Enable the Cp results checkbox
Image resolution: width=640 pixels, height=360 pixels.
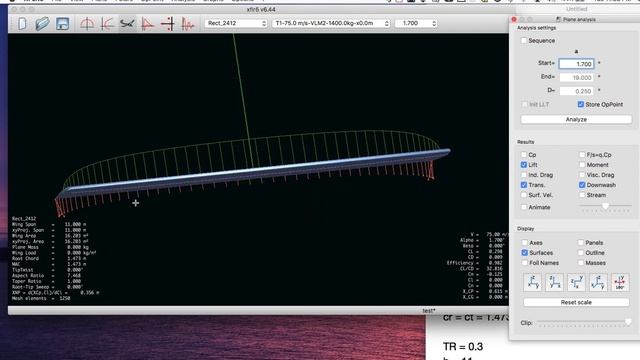524,155
